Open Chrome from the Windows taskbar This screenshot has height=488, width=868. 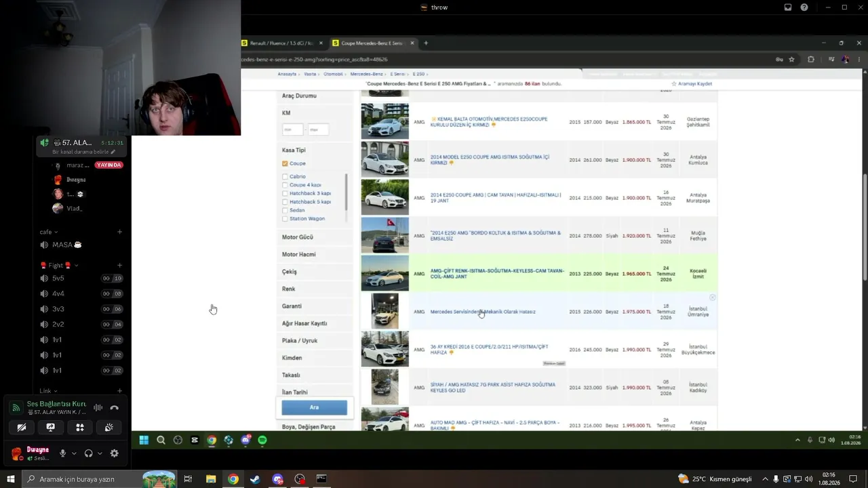(x=233, y=479)
